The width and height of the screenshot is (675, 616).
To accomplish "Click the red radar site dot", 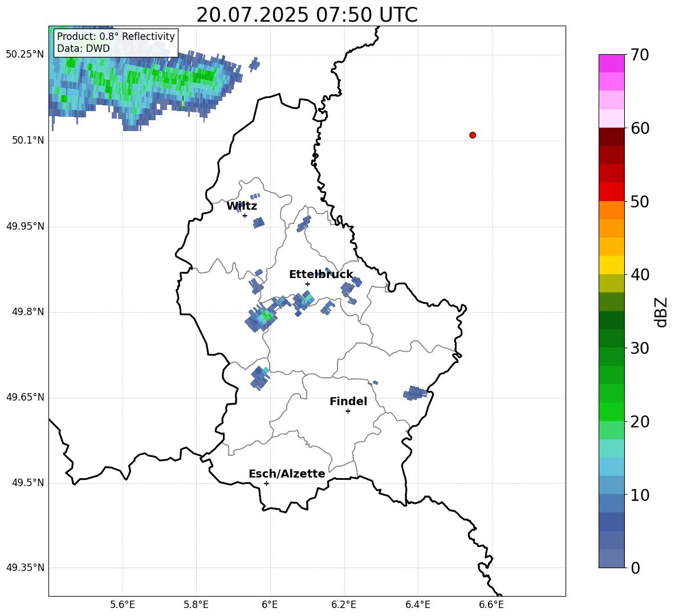I will 473,135.
